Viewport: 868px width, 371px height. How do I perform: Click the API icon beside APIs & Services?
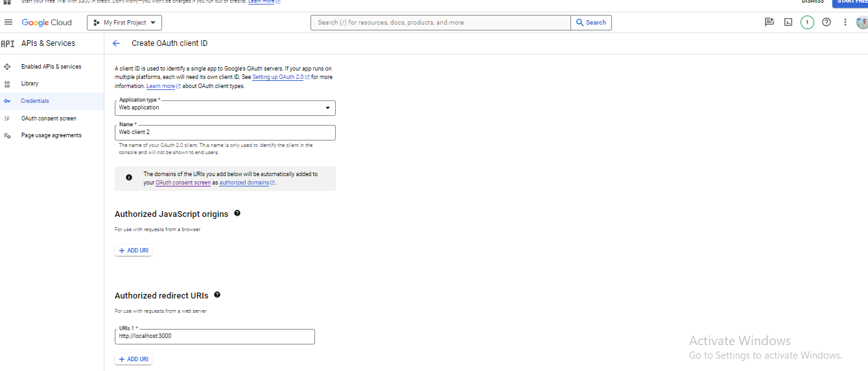coord(8,43)
